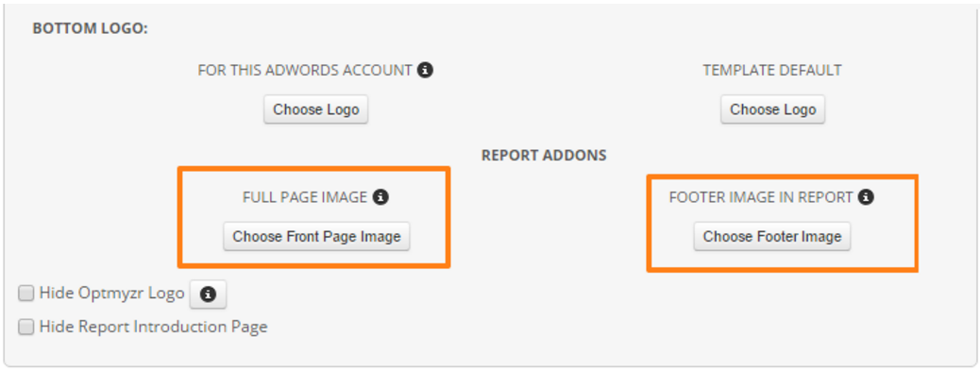Select the BOTTOM LOGO section heading
980x370 pixels.
point(90,28)
